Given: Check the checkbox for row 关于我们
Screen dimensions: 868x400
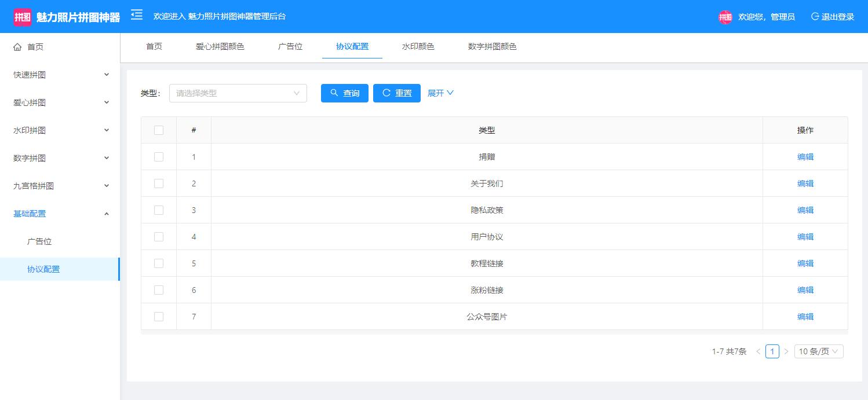Looking at the screenshot, I should tap(159, 184).
